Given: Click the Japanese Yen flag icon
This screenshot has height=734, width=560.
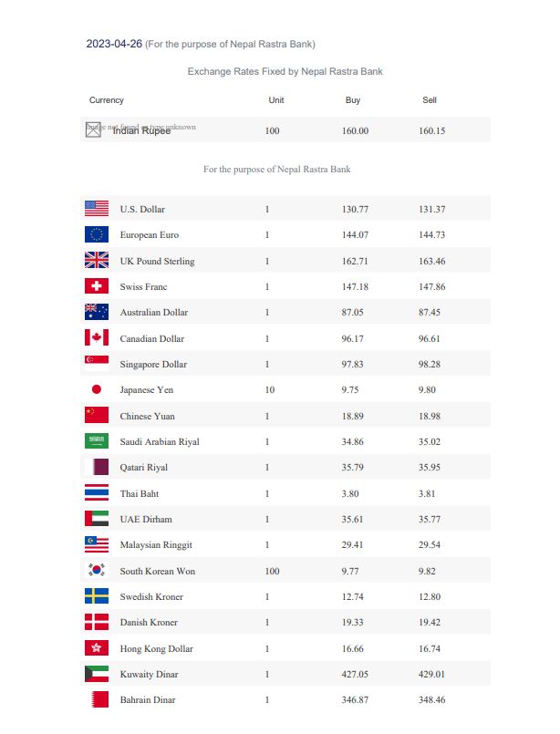Looking at the screenshot, I should (x=97, y=389).
